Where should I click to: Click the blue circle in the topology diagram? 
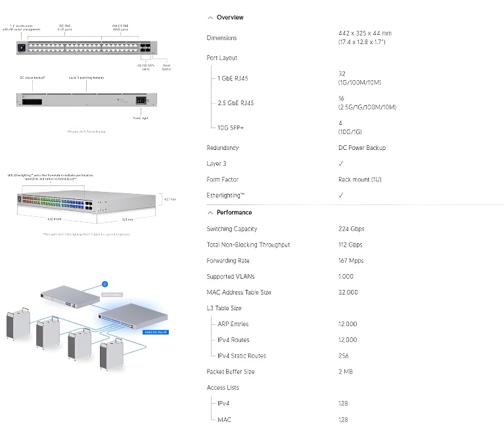(x=104, y=285)
